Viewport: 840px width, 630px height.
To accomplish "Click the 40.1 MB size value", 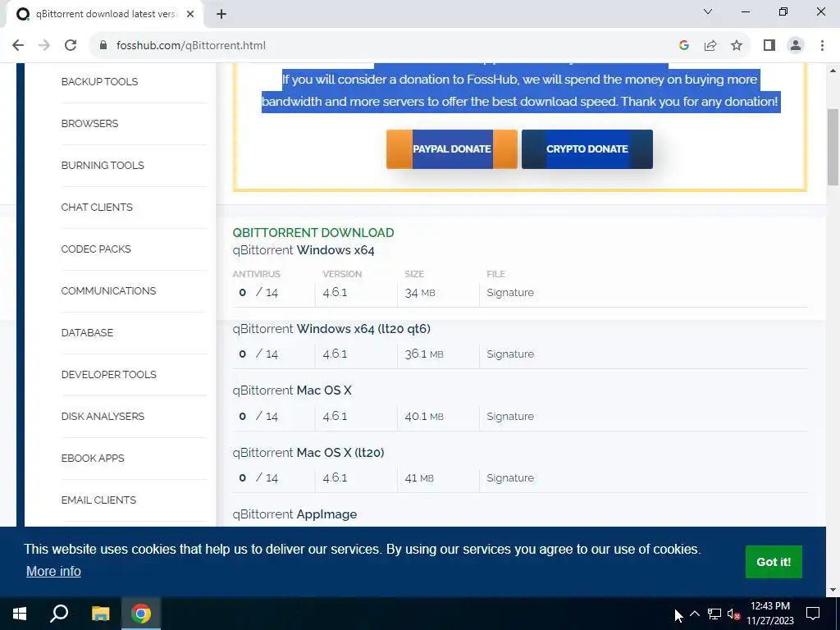I will (x=424, y=416).
